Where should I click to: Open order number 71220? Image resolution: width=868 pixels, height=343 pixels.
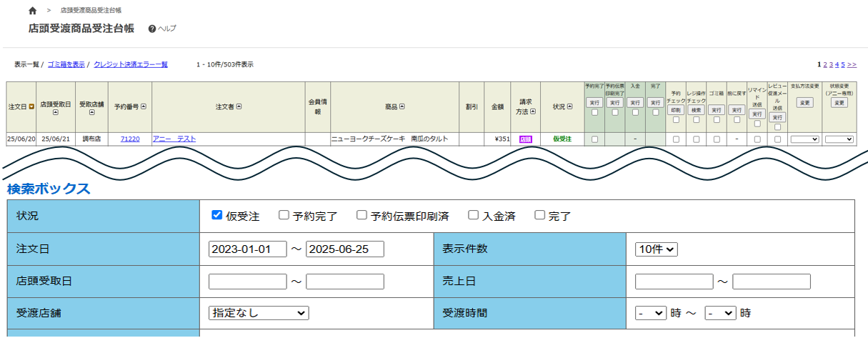130,139
